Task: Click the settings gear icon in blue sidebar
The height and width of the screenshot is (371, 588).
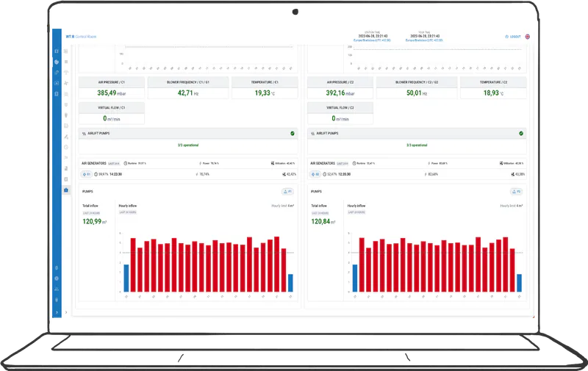Action: click(57, 278)
